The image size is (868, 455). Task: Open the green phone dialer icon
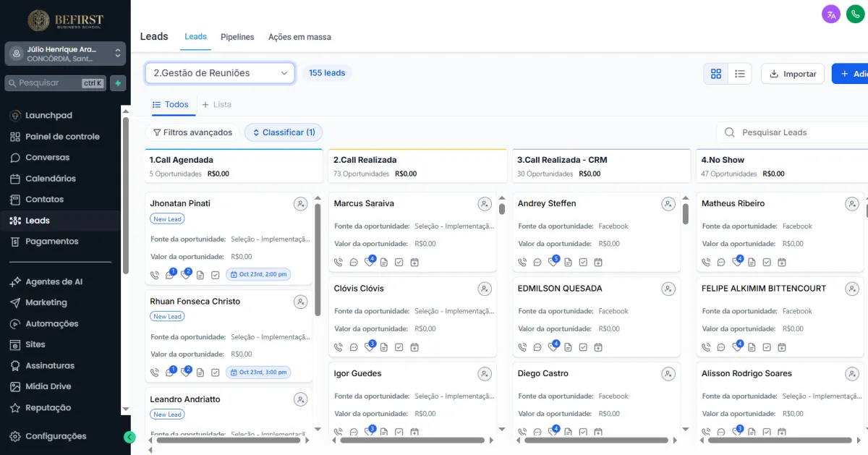tap(855, 14)
